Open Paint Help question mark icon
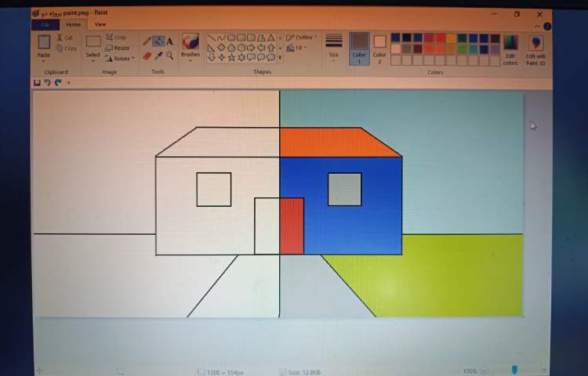 point(547,27)
